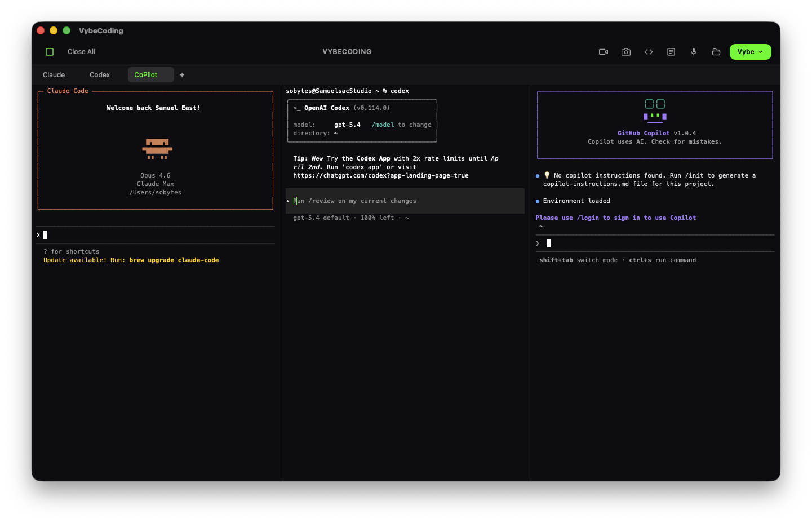Open the Vybe dropdown menu

750,51
